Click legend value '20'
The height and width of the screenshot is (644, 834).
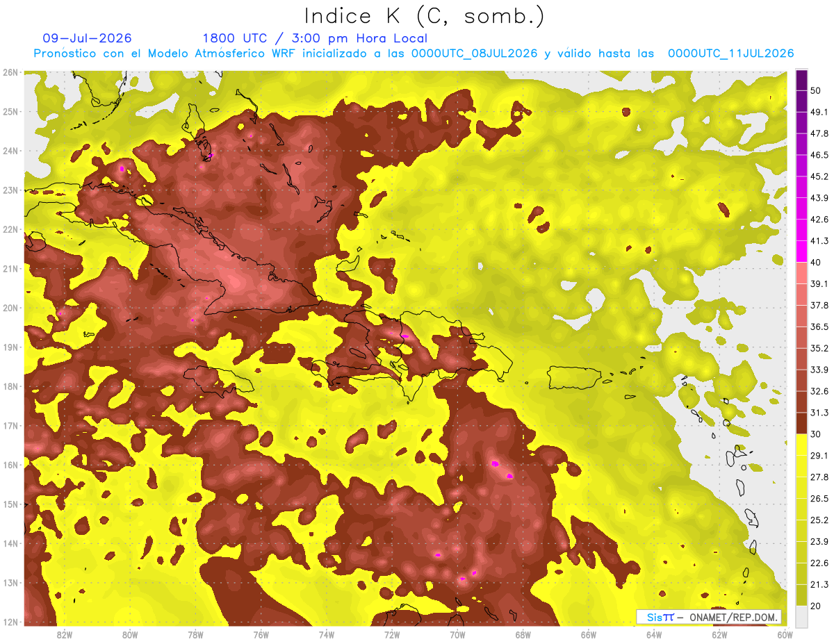pos(817,606)
